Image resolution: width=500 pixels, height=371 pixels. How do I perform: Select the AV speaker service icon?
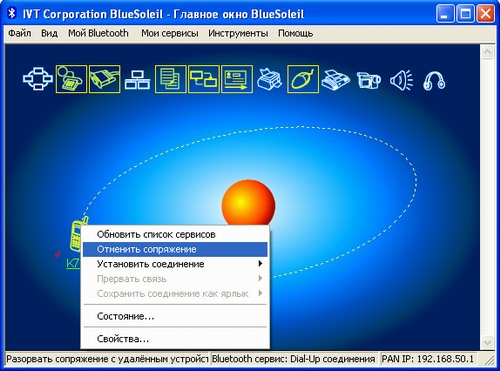(402, 80)
